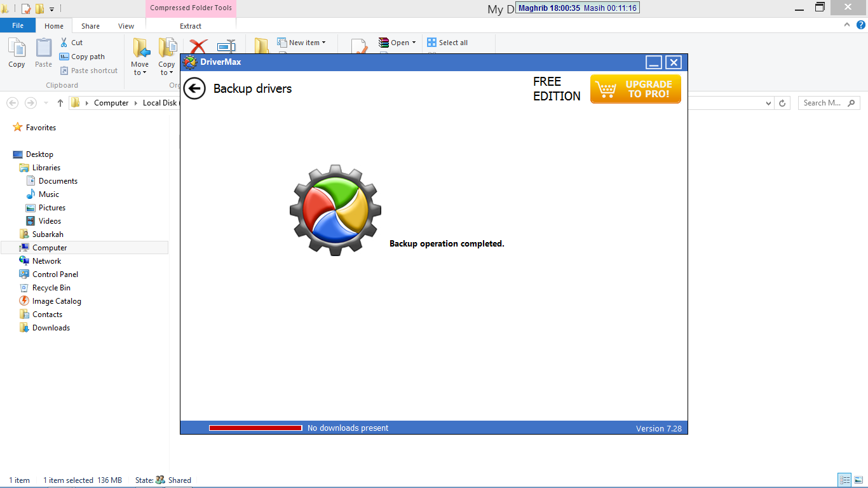This screenshot has height=488, width=868.
Task: Open Control Panel from navigation pane
Action: click(55, 274)
